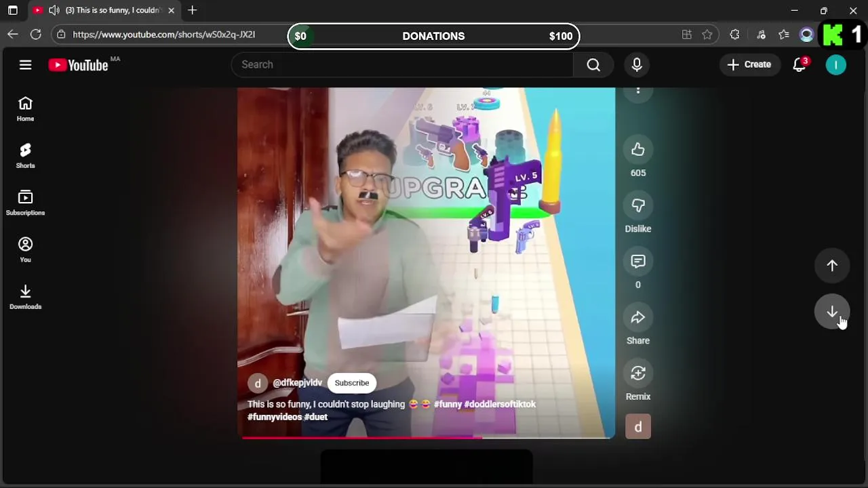Open the #funnyvideos hashtag

(x=275, y=417)
